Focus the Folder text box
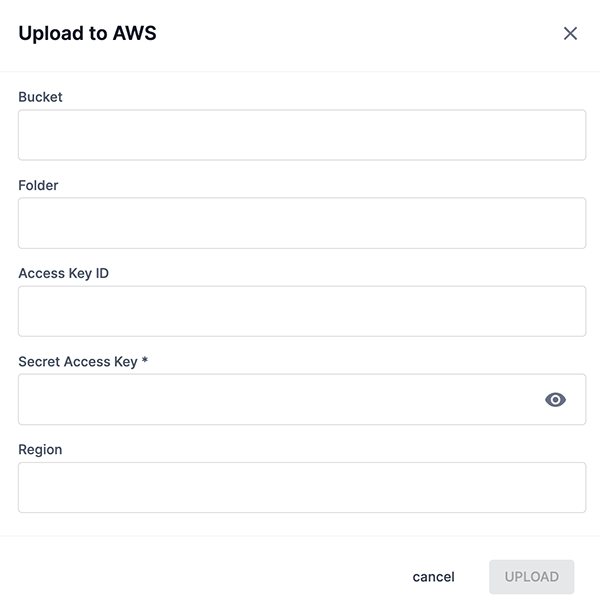This screenshot has width=600, height=606. tap(301, 223)
